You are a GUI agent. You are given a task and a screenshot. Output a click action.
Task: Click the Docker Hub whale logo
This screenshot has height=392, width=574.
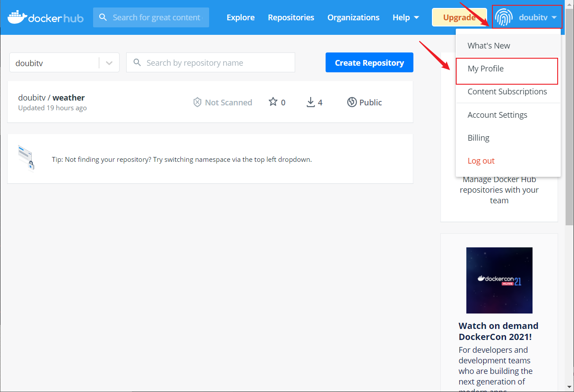17,18
